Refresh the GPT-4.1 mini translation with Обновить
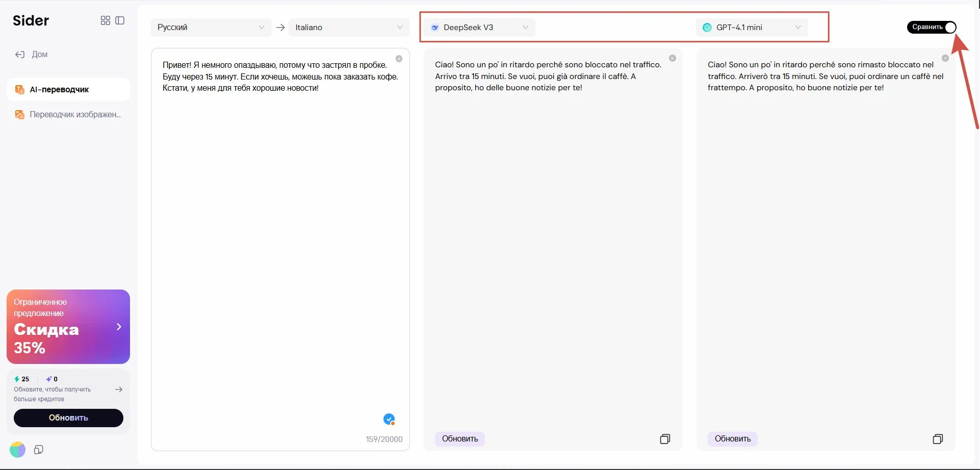 (733, 439)
